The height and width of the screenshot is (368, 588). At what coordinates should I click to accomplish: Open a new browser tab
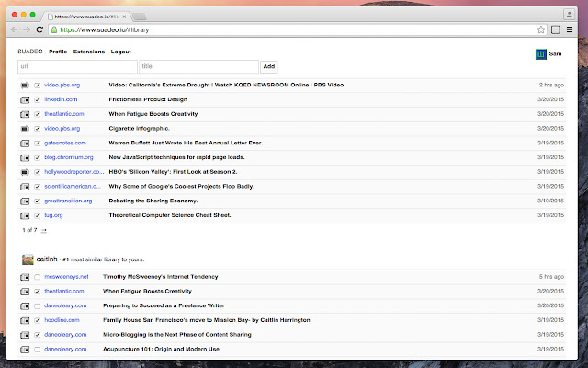pyautogui.click(x=139, y=17)
